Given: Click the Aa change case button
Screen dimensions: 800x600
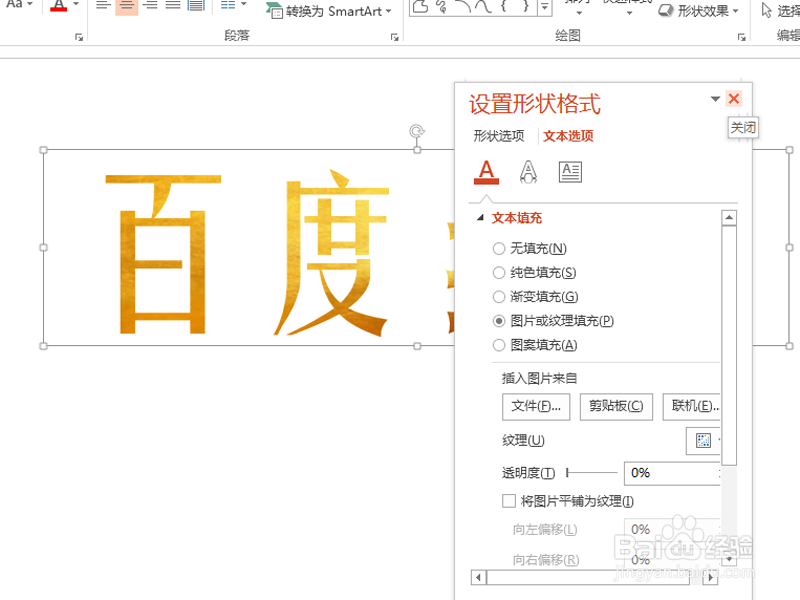Looking at the screenshot, I should click(19, 4).
